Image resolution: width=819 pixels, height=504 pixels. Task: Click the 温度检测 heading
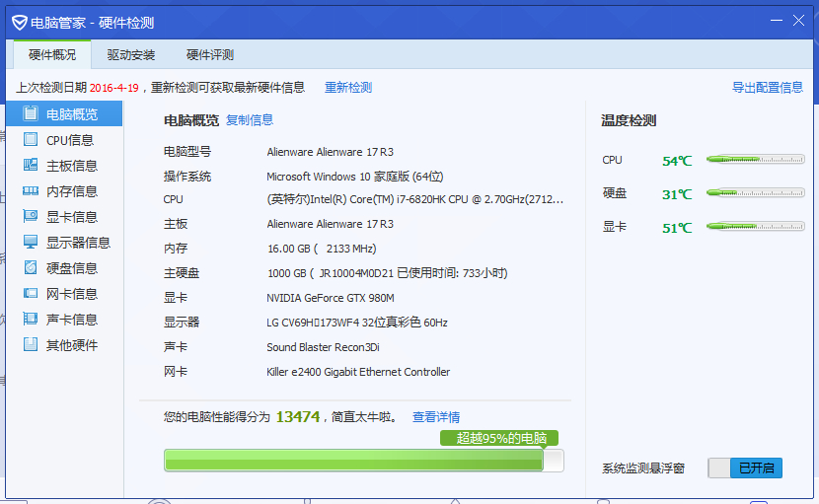[x=629, y=120]
